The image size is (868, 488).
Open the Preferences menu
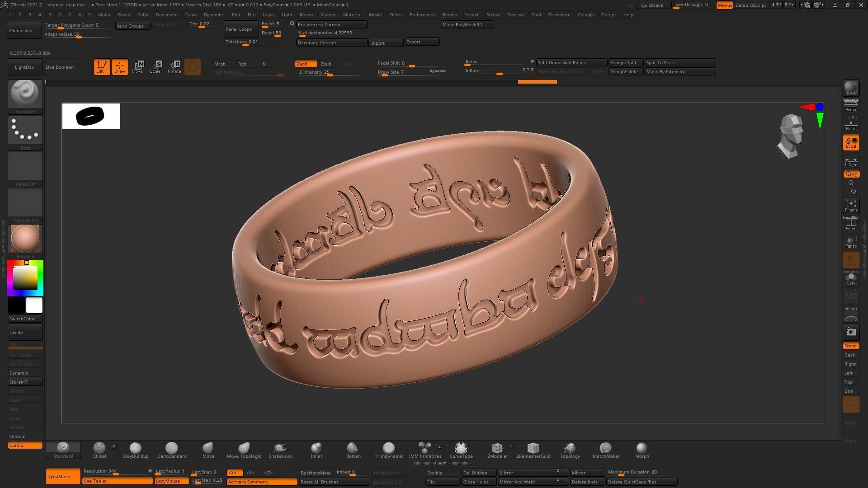[422, 14]
